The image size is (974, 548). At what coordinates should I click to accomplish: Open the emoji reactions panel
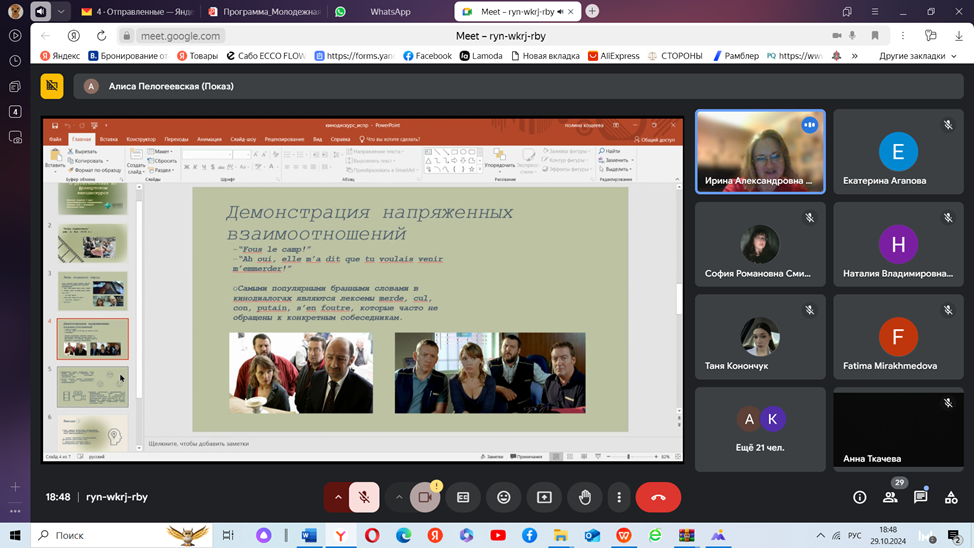[x=504, y=497]
